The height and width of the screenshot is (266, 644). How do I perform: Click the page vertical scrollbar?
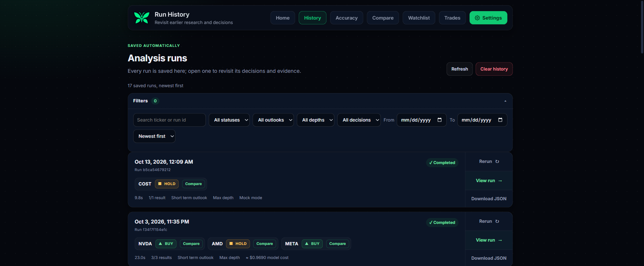(642, 28)
